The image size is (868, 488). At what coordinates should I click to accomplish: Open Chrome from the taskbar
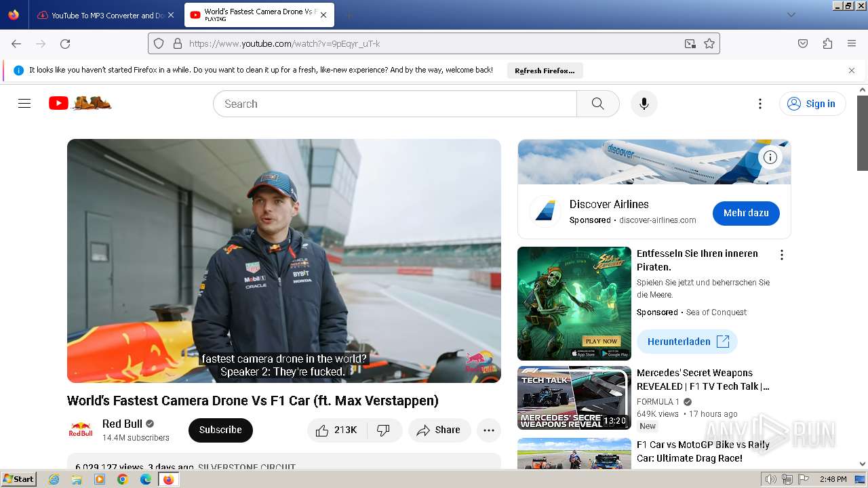click(123, 479)
